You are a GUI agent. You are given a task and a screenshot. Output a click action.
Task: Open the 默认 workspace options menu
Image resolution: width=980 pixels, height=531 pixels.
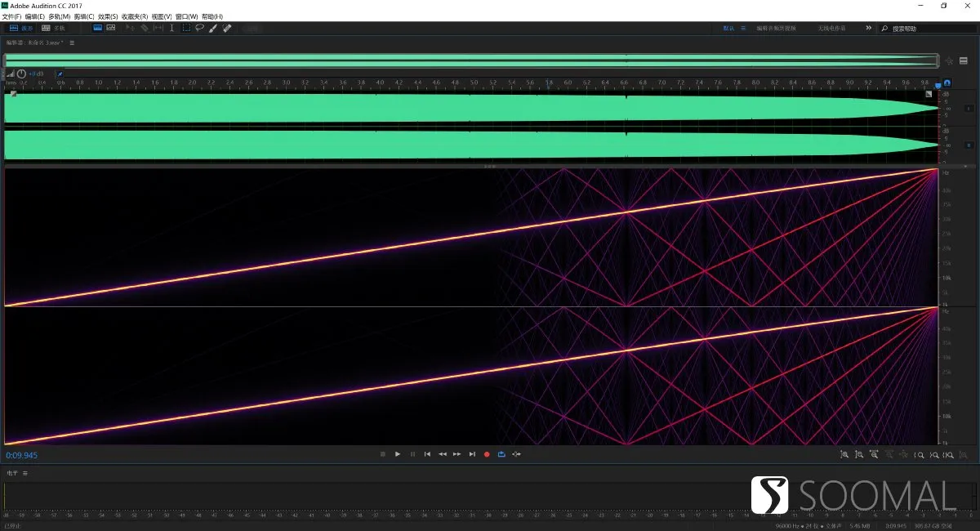coord(743,29)
